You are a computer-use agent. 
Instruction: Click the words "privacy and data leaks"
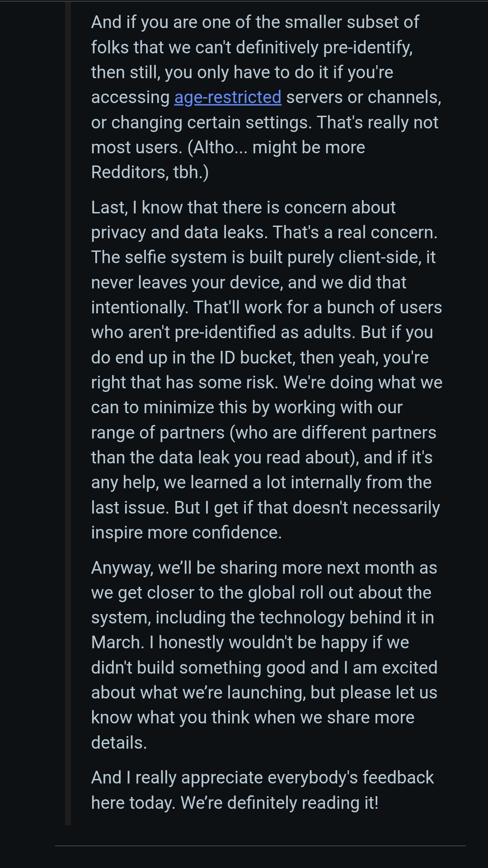click(179, 232)
